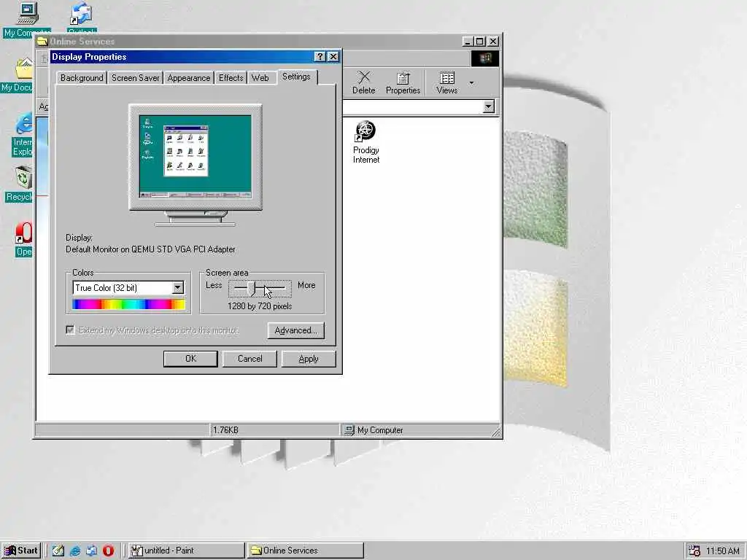Screen dimensions: 747x560
Task: Minimize the Online Services window
Action: click(x=468, y=42)
